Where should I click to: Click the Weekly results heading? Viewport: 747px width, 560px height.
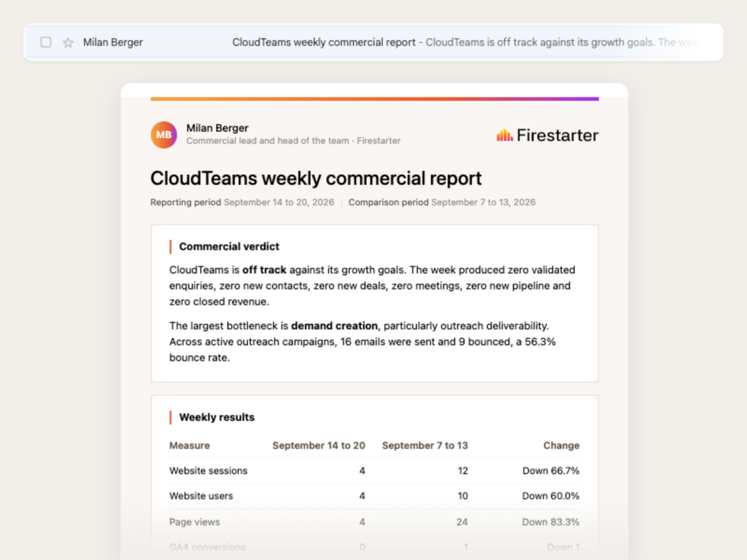click(x=217, y=418)
